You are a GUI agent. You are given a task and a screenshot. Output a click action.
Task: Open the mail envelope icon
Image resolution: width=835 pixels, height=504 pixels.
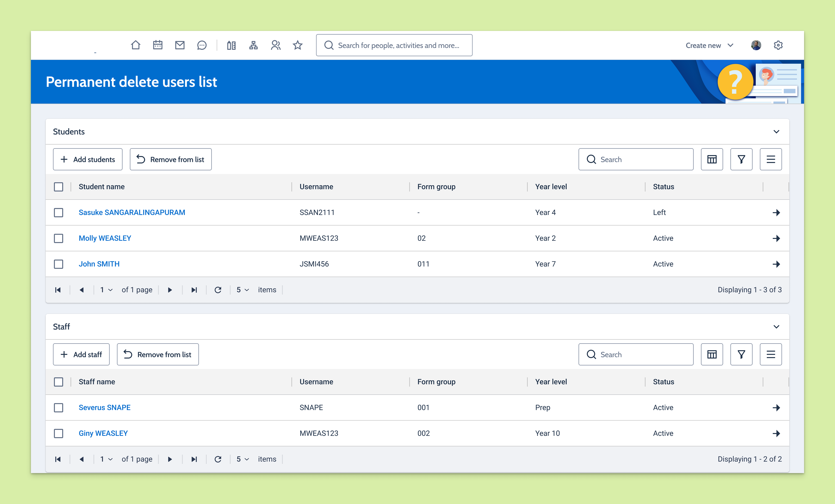[180, 45]
